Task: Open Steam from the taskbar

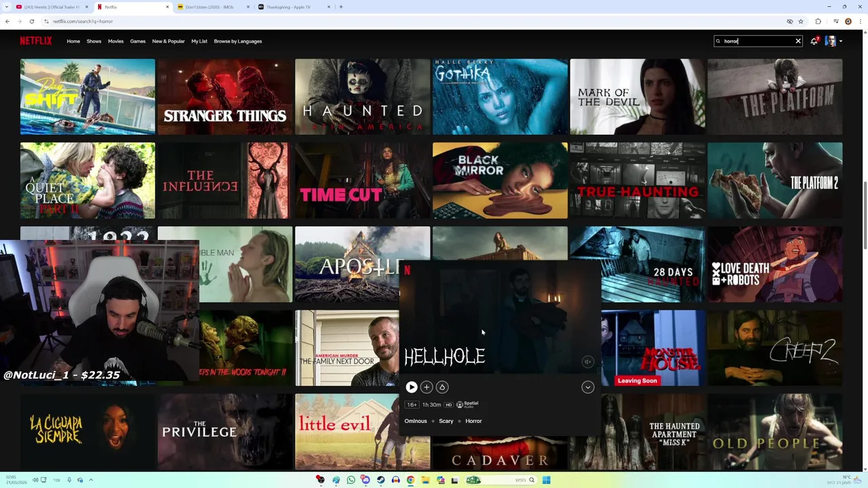Action: 380,480
